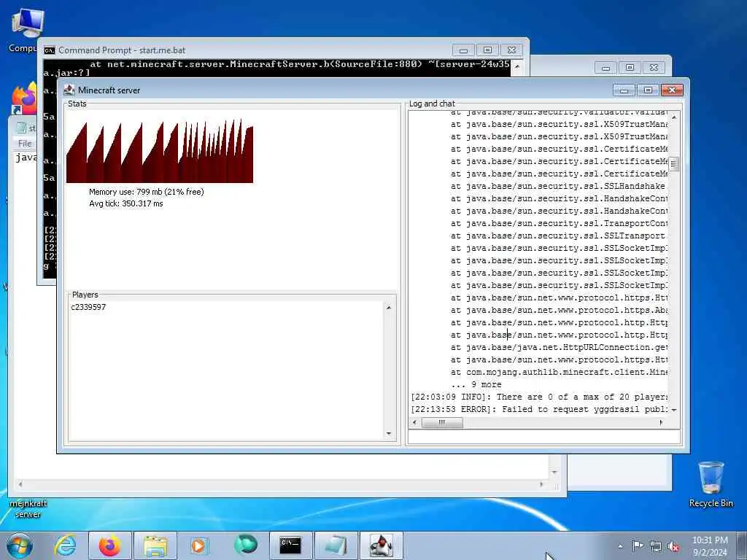Screen dimensions: 747x560
Task: Minimize the Minecraft server window
Action: pyautogui.click(x=624, y=90)
